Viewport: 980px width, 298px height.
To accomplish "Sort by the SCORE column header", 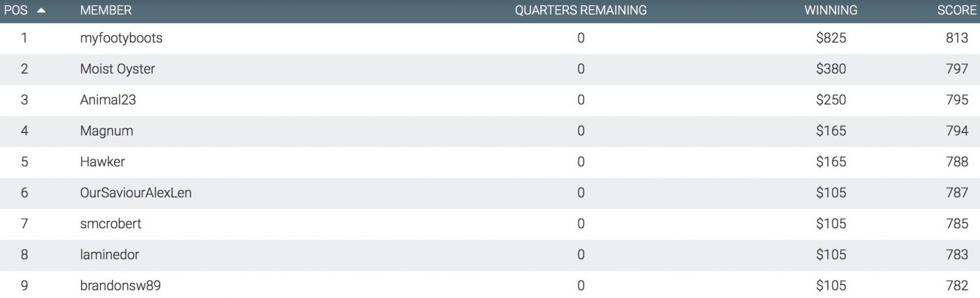I will [957, 10].
